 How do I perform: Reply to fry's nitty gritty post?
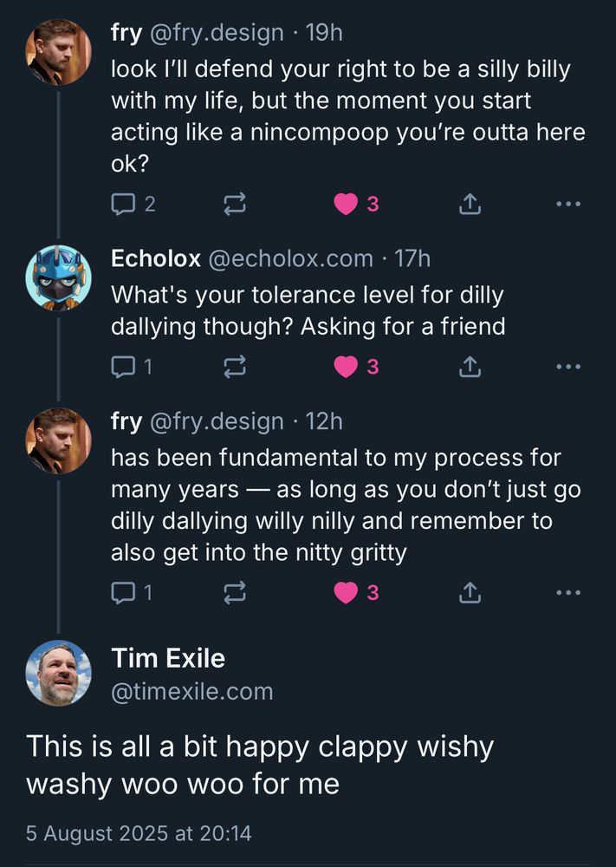click(124, 593)
